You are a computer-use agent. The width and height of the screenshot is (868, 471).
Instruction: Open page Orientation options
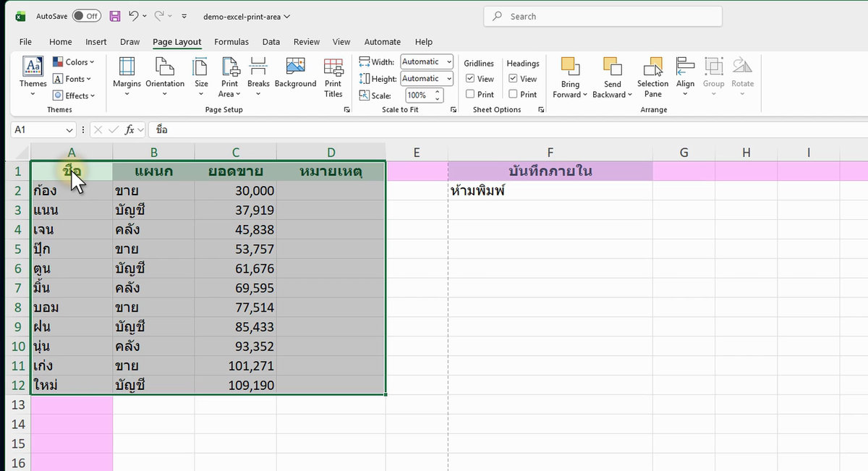pos(165,77)
